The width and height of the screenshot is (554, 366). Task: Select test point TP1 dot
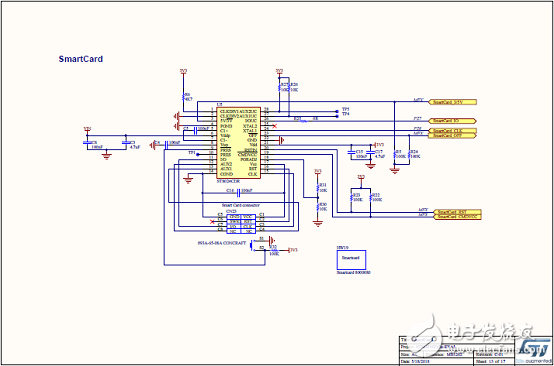coord(198,155)
